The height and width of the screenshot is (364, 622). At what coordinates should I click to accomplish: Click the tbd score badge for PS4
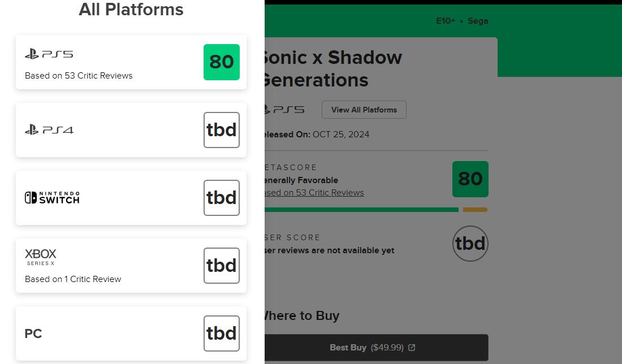pyautogui.click(x=222, y=130)
